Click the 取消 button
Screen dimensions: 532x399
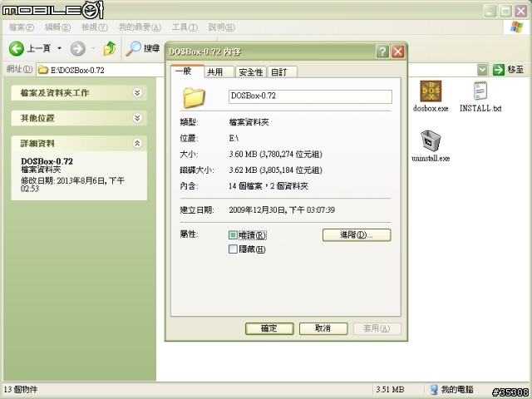tap(323, 328)
